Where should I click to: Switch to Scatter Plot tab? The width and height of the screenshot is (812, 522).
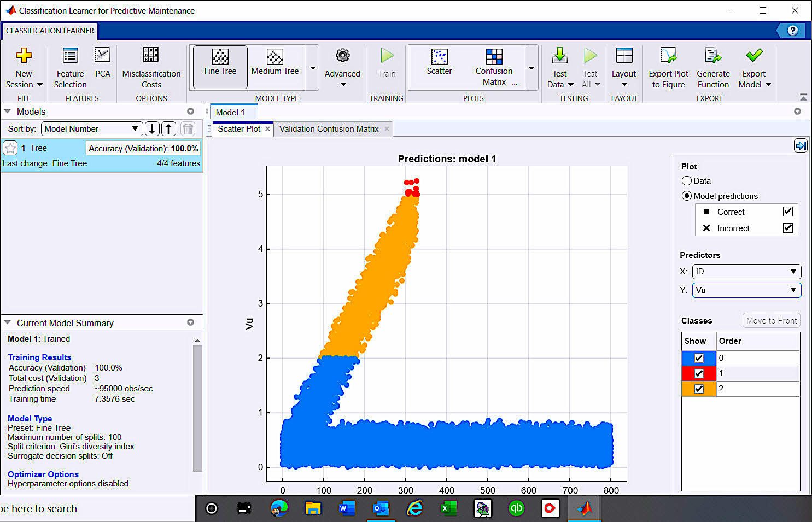coord(239,129)
